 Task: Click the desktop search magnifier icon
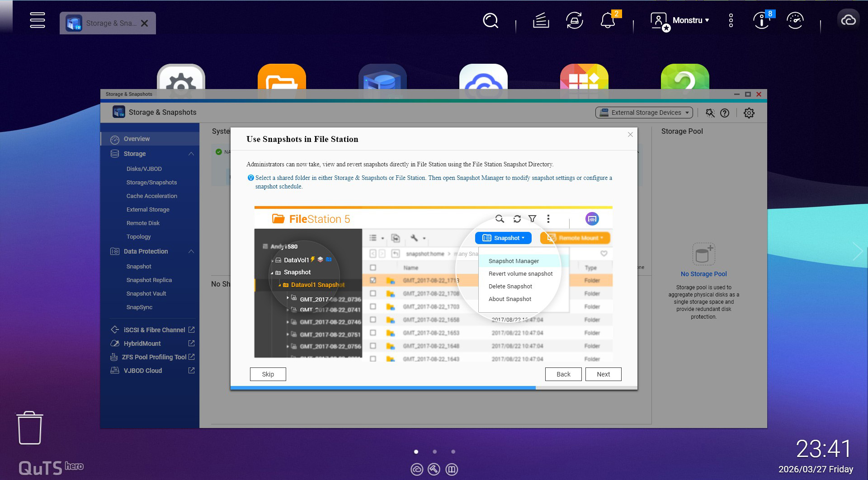point(490,20)
